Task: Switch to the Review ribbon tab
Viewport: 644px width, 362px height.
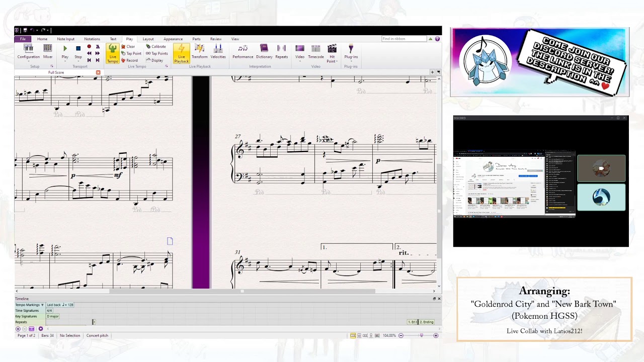Action: 216,39
